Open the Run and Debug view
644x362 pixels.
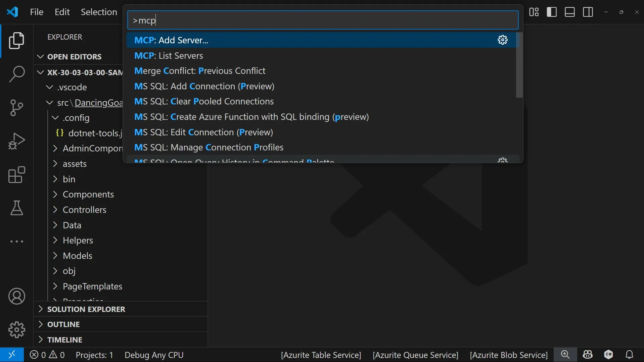(x=16, y=141)
